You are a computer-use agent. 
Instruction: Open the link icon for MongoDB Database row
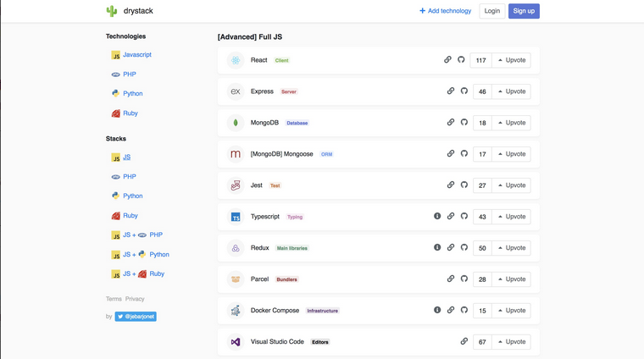[451, 122]
